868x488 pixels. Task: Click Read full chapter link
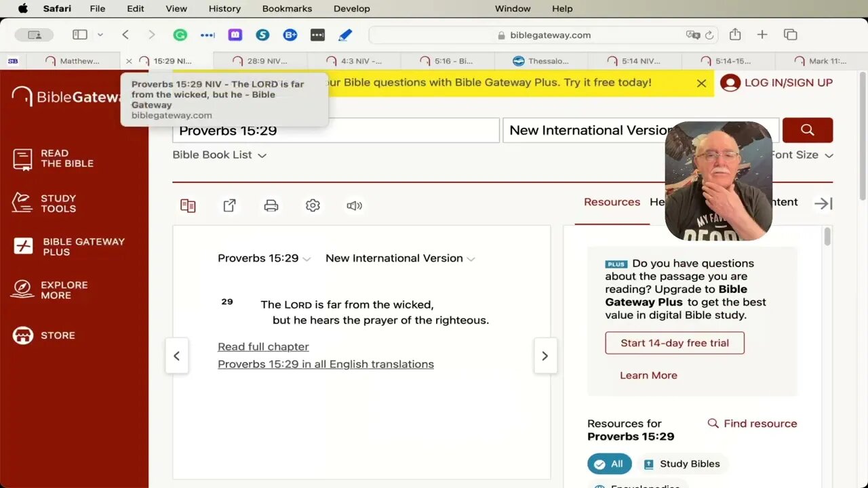tap(263, 346)
